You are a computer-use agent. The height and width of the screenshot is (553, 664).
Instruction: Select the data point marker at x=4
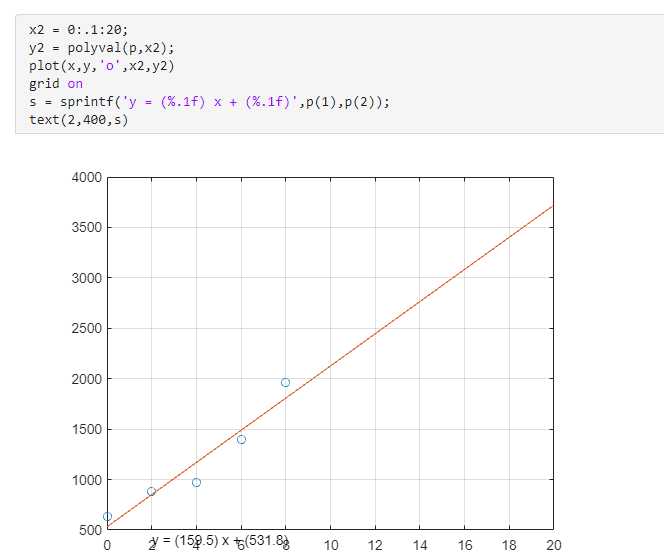point(196,482)
